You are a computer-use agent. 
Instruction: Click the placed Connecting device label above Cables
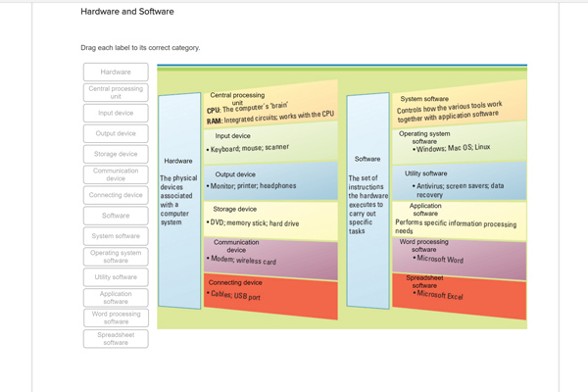(x=235, y=282)
